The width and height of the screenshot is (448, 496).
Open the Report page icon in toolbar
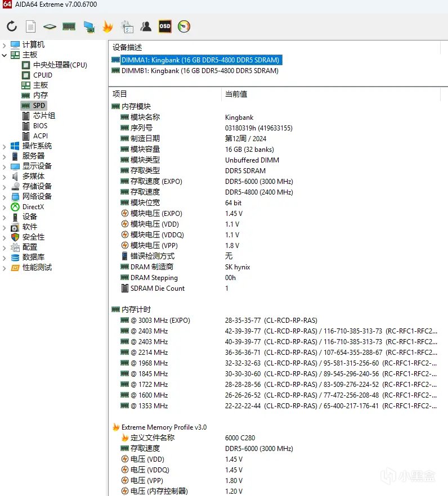tap(31, 26)
